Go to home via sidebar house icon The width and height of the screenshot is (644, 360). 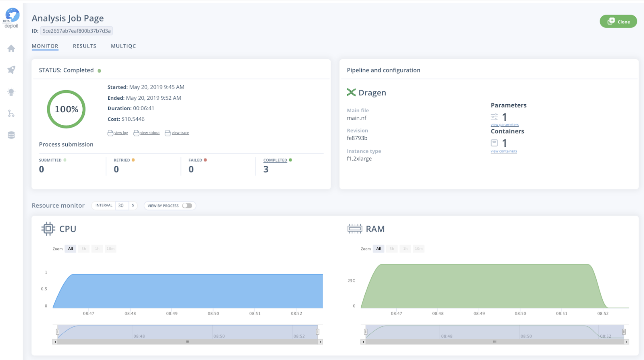click(x=11, y=48)
